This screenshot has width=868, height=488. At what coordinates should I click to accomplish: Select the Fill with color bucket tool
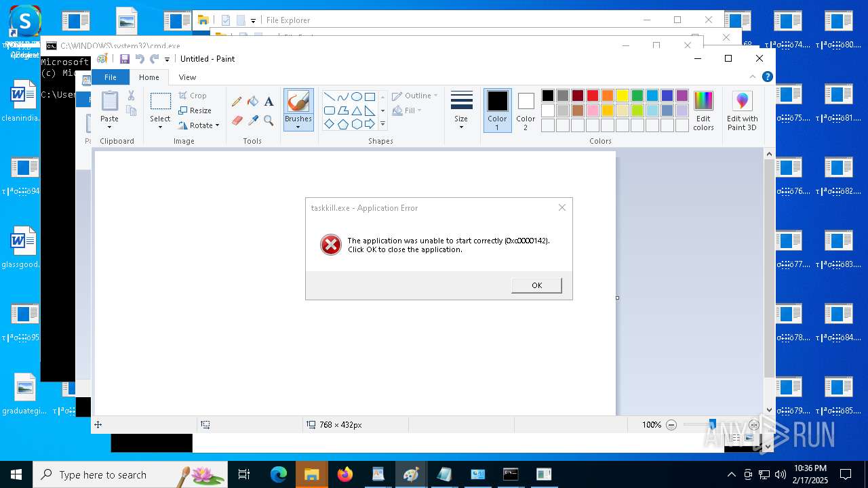(x=253, y=102)
